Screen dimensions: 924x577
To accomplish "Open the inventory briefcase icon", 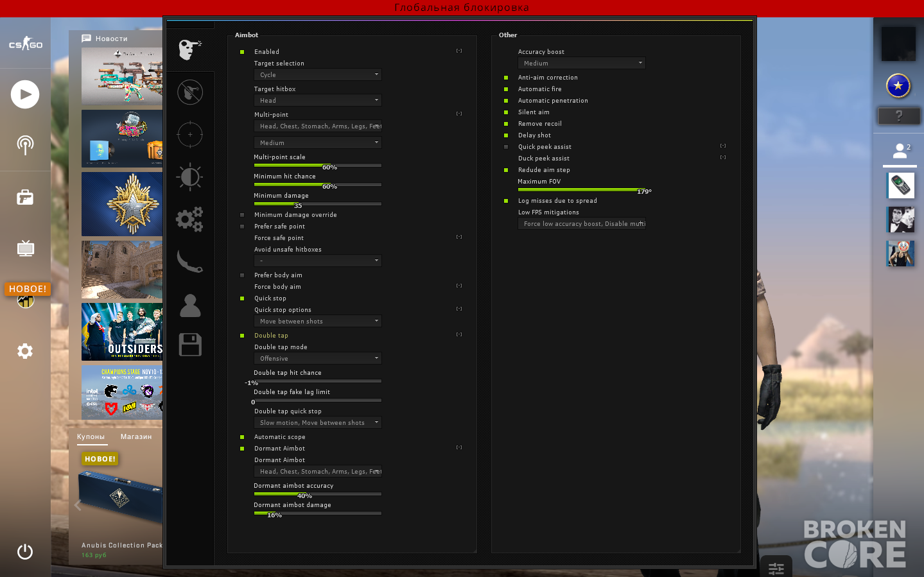I will [25, 197].
